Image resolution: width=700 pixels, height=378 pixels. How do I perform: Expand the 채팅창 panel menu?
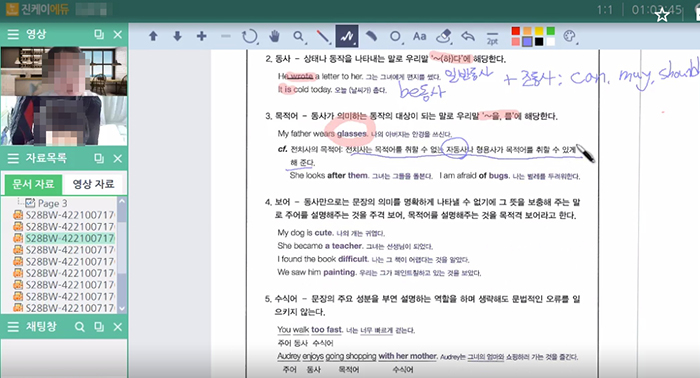(x=13, y=327)
